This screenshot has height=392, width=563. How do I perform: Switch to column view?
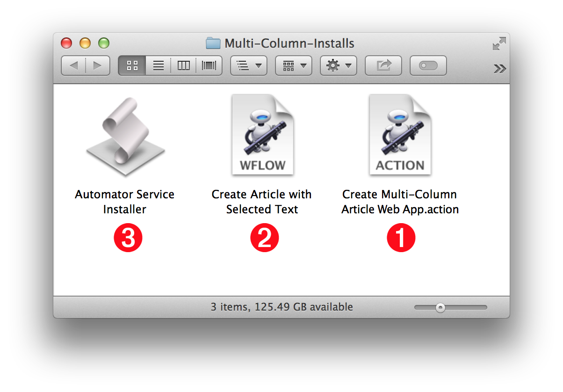(183, 65)
